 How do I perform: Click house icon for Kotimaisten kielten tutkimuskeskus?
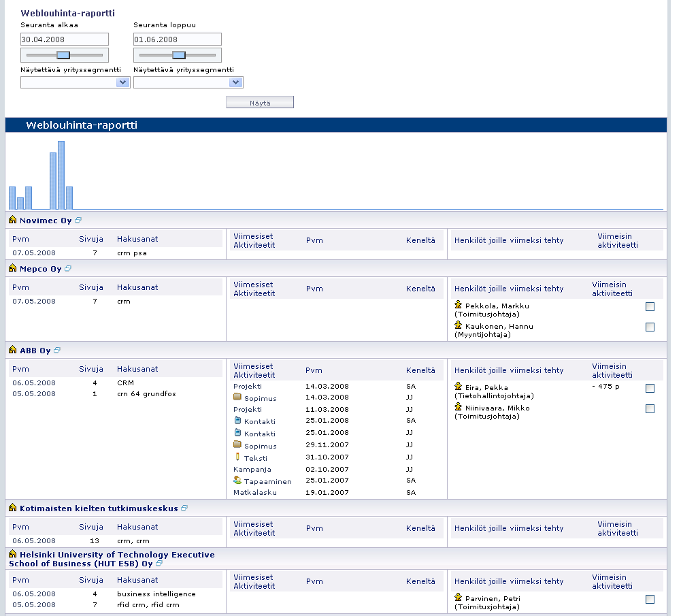pos(13,507)
